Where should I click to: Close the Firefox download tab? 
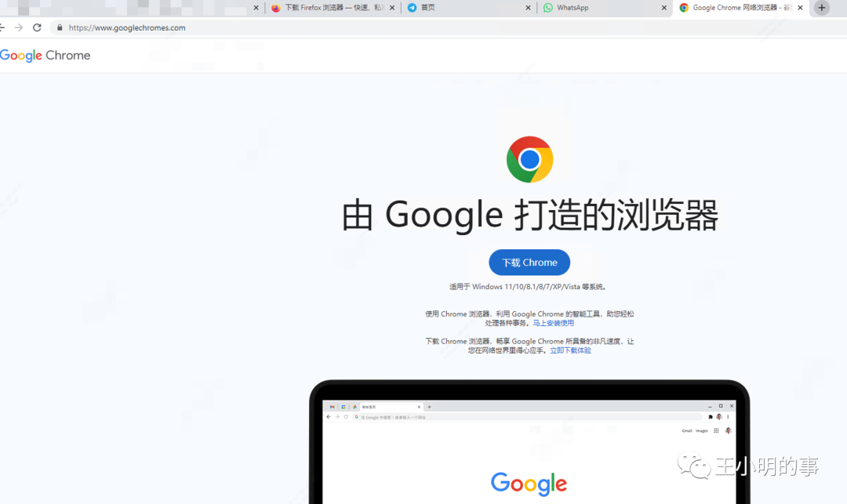392,8
